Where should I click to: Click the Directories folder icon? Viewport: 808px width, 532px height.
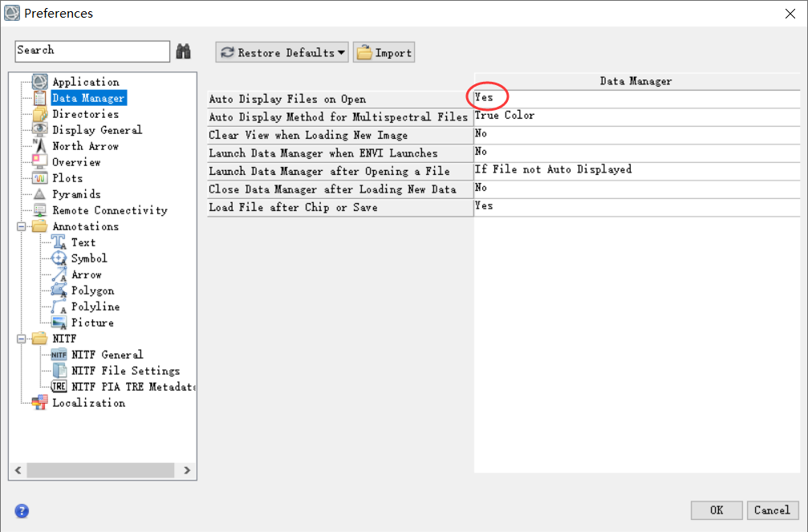(39, 114)
